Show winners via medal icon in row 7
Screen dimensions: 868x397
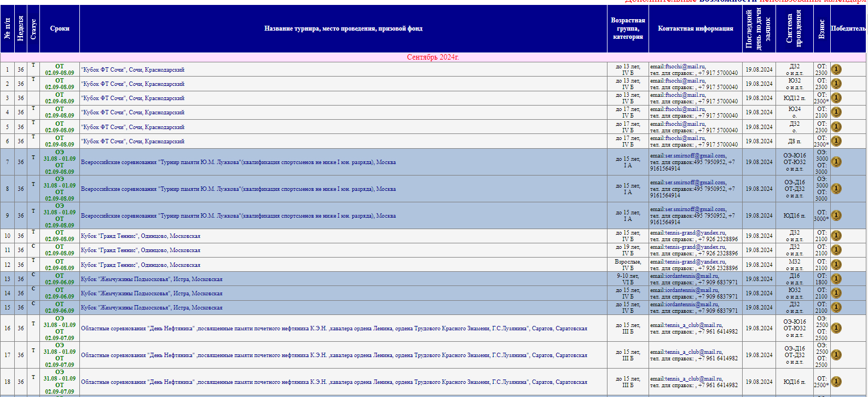(x=836, y=162)
